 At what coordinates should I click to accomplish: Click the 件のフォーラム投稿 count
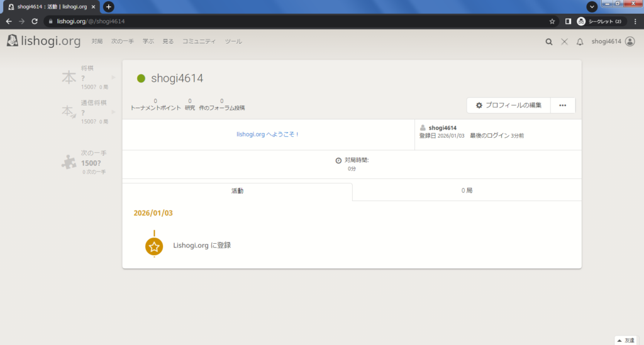tap(222, 104)
